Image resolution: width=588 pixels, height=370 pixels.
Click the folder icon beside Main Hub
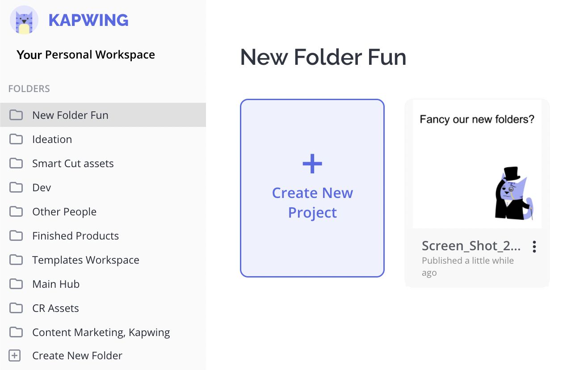16,284
